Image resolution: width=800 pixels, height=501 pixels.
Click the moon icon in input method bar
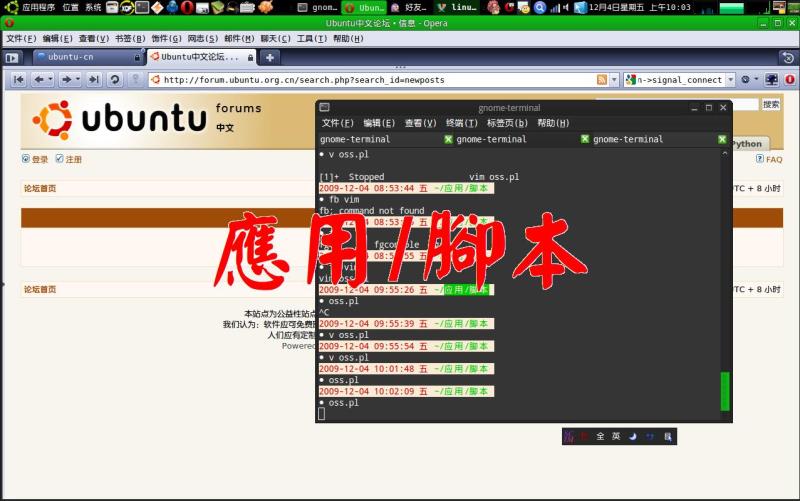click(x=633, y=437)
